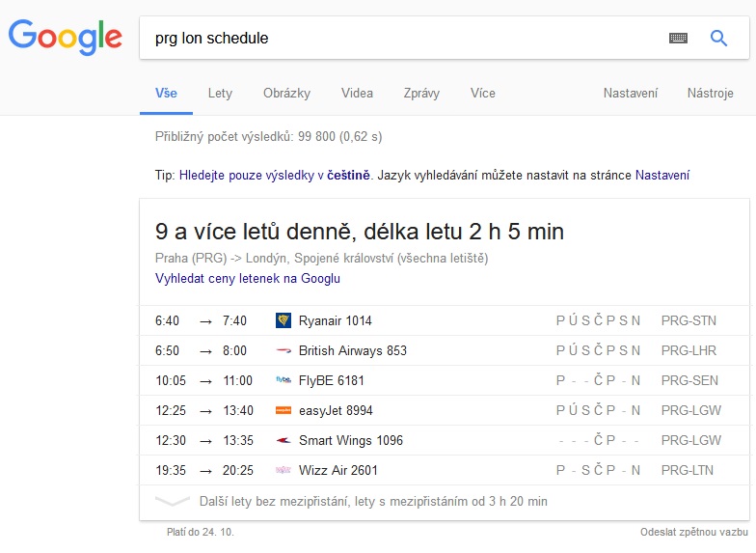Select the Videa tab

(x=357, y=94)
